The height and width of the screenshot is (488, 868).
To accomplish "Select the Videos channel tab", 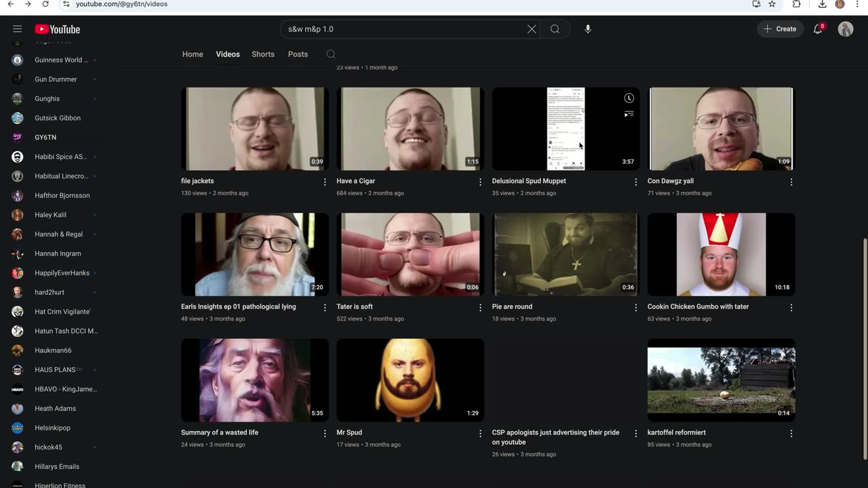I will [x=228, y=54].
